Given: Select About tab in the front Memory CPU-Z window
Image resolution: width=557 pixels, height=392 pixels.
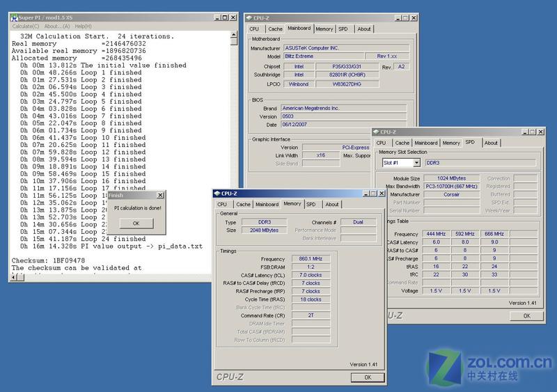Looking at the screenshot, I should tap(332, 204).
